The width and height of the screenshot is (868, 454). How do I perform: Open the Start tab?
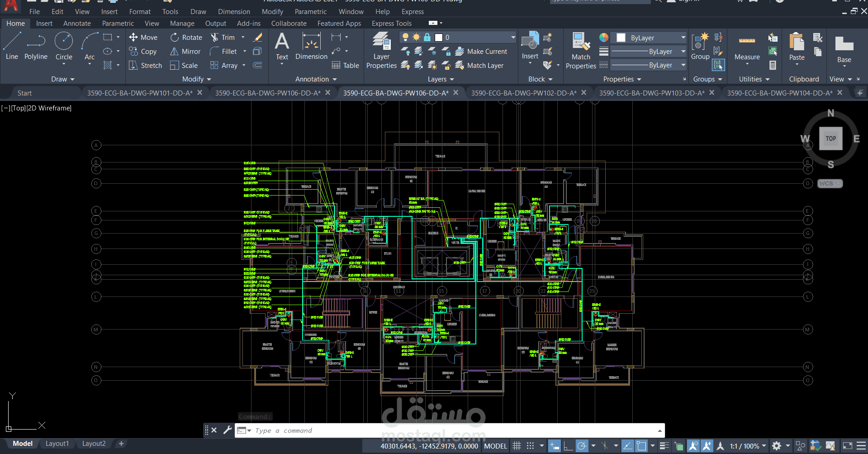[24, 93]
